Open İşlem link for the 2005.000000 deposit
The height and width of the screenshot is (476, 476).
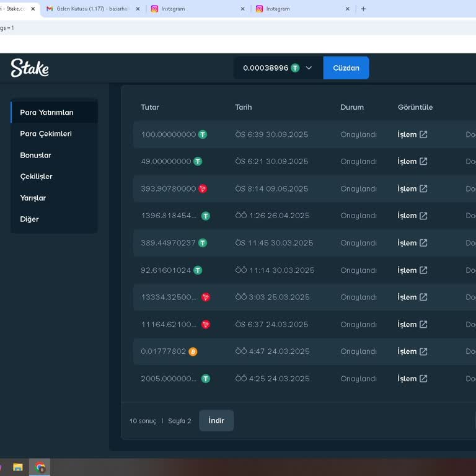coord(407,379)
